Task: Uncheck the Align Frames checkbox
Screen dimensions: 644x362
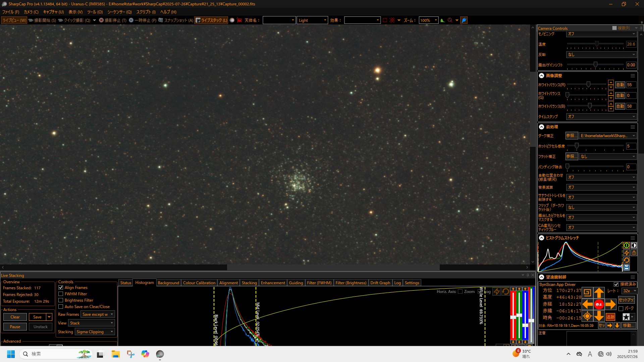Action: tap(61, 288)
